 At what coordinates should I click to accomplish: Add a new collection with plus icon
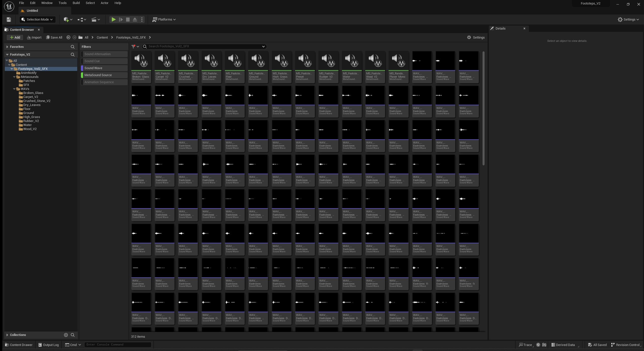tap(66, 335)
